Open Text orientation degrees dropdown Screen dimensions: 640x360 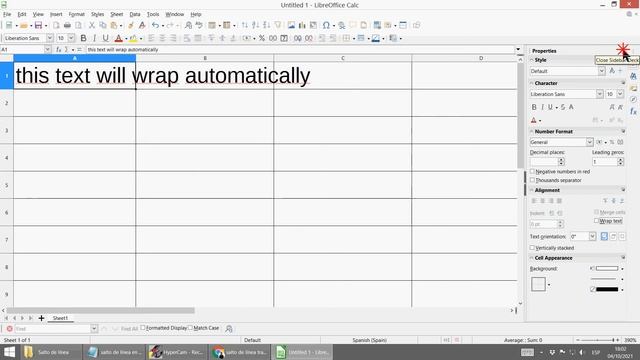(592, 236)
